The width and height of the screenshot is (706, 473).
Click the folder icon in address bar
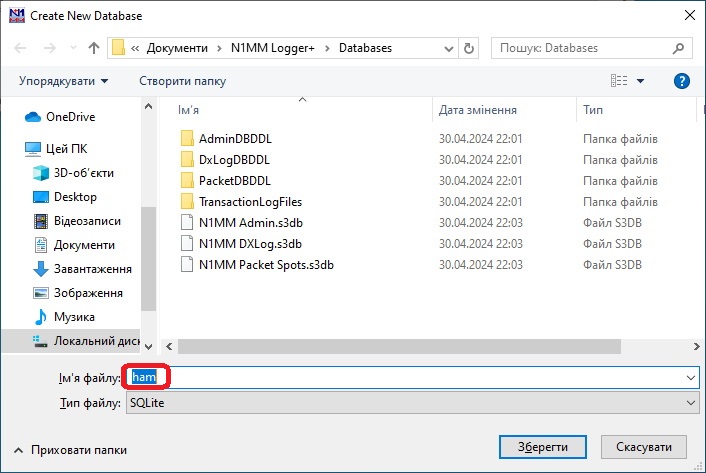click(118, 48)
